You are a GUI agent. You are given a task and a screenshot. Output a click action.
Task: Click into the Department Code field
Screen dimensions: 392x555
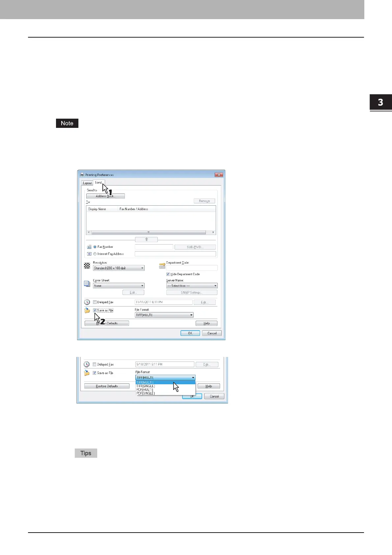[192, 268]
